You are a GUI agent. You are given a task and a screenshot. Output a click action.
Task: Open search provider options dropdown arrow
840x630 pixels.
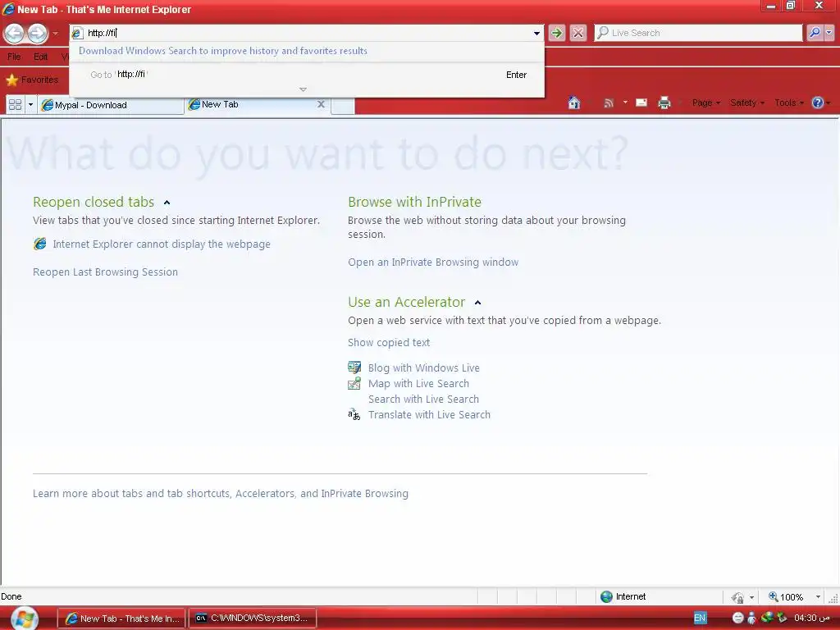click(x=829, y=33)
